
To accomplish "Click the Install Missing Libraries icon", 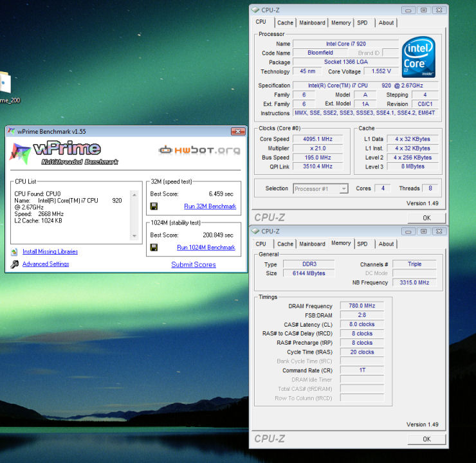I will pyautogui.click(x=14, y=251).
